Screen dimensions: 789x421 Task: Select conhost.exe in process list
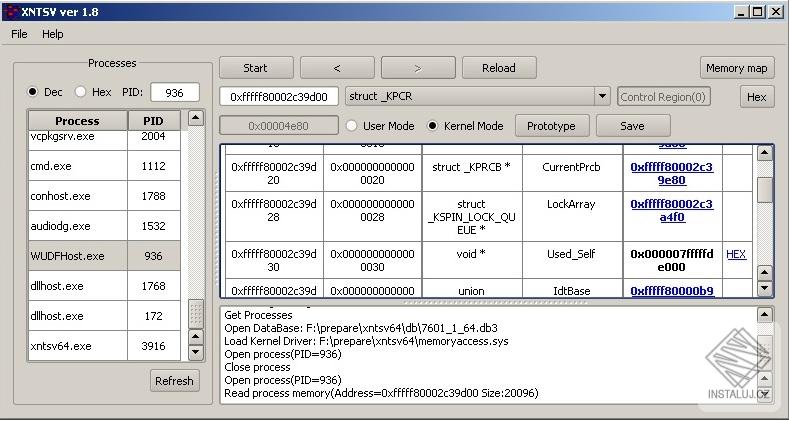pyautogui.click(x=77, y=196)
